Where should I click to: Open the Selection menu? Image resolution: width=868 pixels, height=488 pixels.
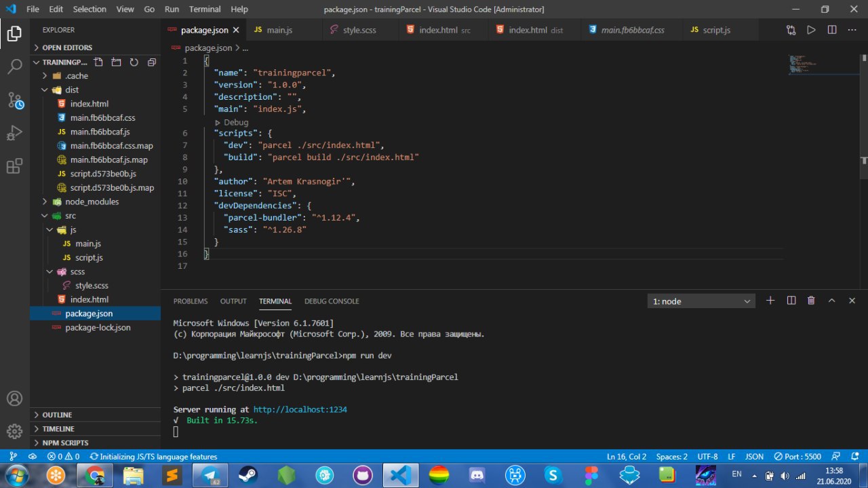(90, 10)
